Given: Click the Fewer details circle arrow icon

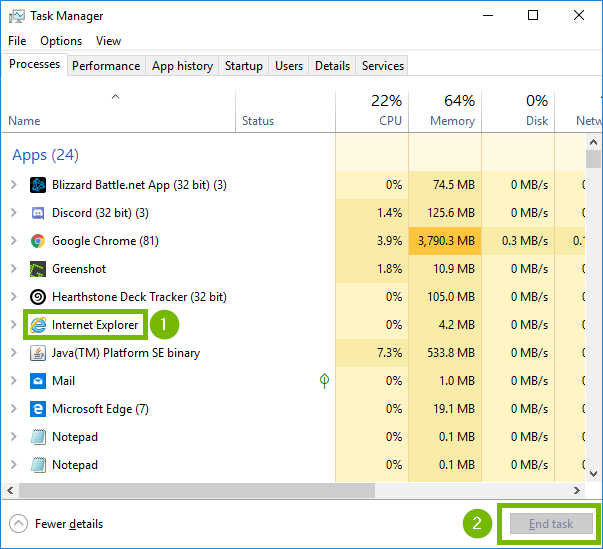Looking at the screenshot, I should click(18, 524).
